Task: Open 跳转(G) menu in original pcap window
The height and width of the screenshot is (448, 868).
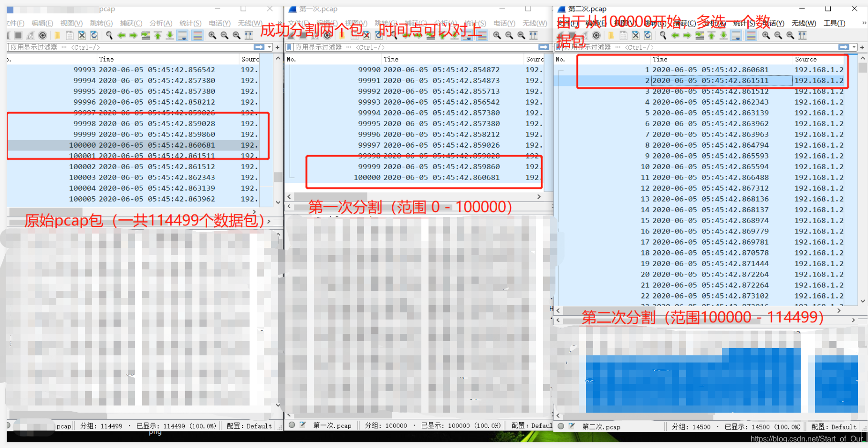Action: (x=101, y=23)
